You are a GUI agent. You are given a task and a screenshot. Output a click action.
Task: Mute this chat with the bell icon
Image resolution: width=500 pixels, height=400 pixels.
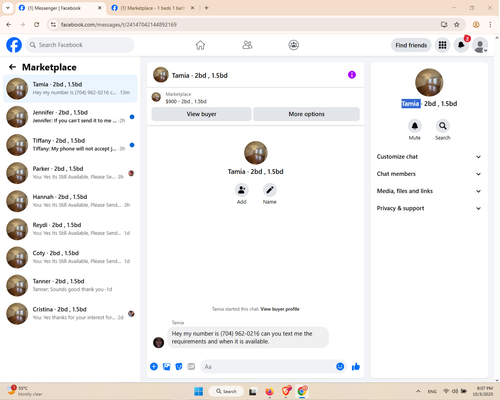tap(415, 126)
